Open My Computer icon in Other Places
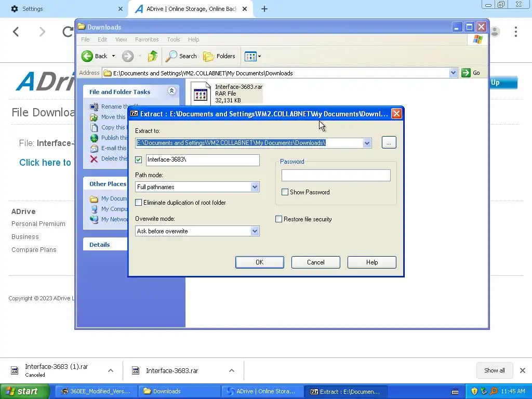The image size is (532, 399). click(x=94, y=209)
